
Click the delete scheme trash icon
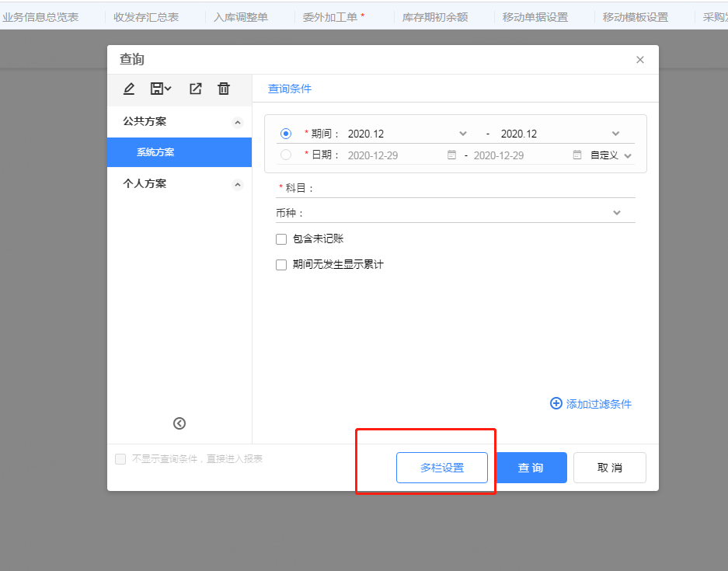224,89
